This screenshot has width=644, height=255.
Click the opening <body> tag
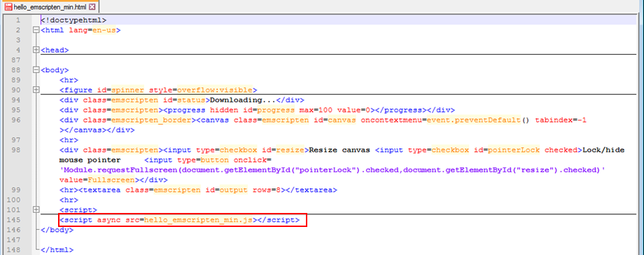[x=55, y=70]
